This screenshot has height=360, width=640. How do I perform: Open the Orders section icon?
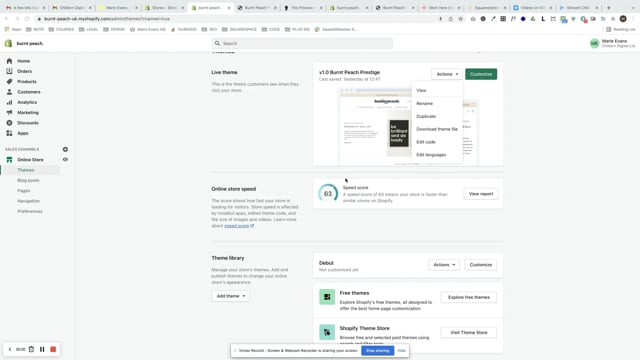click(x=9, y=71)
